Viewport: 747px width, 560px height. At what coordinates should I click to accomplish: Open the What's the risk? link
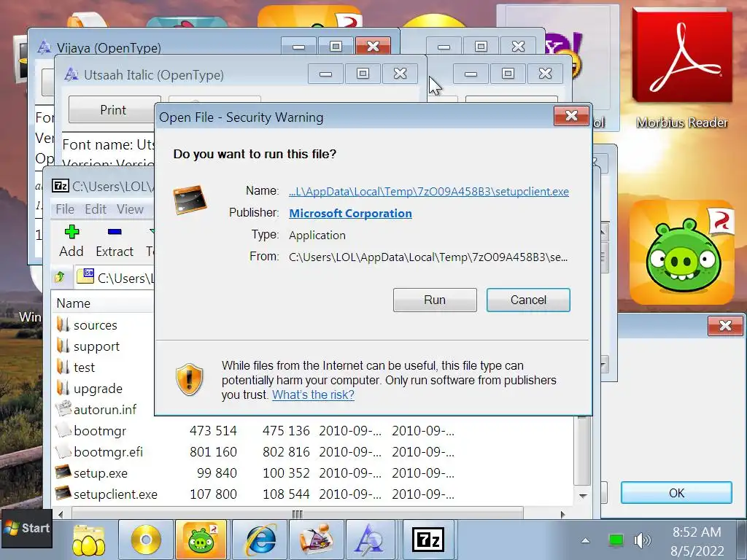(x=313, y=394)
